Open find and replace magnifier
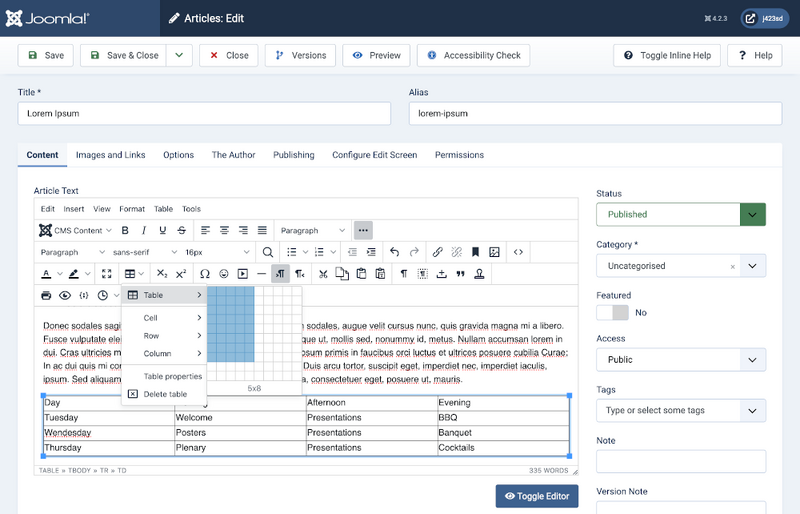The height and width of the screenshot is (514, 800). (x=267, y=252)
